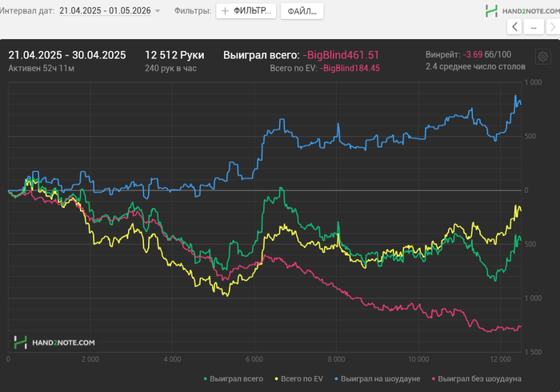The width and height of the screenshot is (560, 392).
Task: Open the chart settings gear
Action: point(542,58)
